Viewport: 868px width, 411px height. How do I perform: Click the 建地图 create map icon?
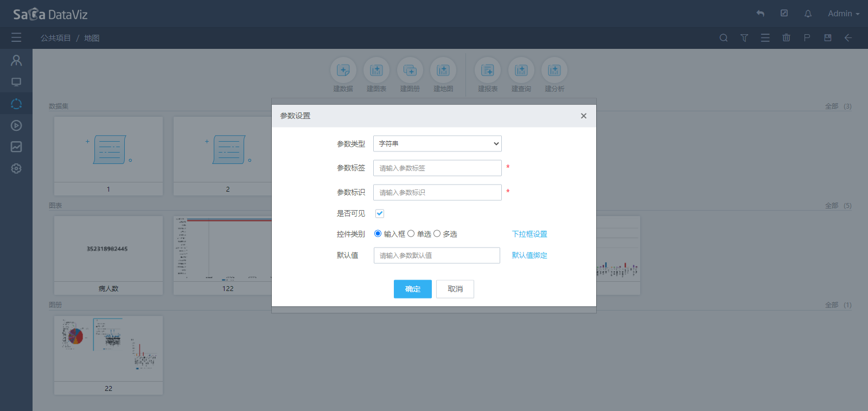tap(443, 70)
